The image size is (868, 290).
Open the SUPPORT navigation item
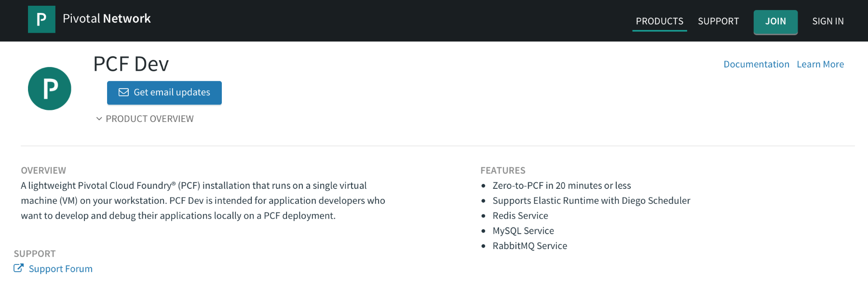click(x=718, y=21)
